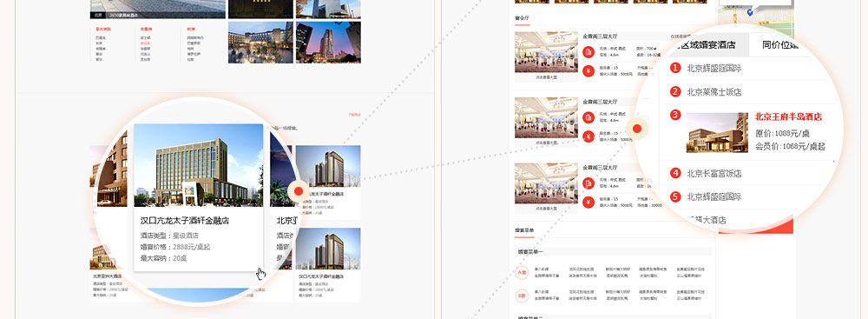
Task: Select the yen price icon in the middle hall listing
Action: pyautogui.click(x=588, y=136)
